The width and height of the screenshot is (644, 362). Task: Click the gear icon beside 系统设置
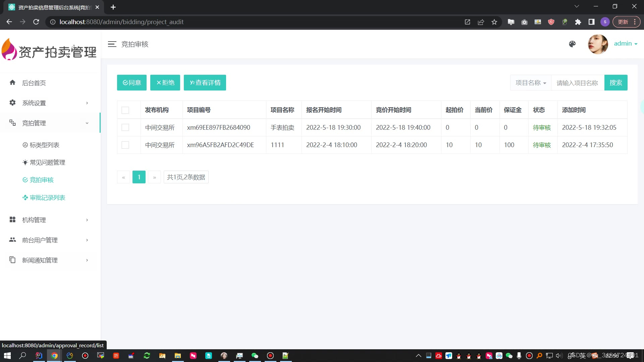tap(12, 103)
